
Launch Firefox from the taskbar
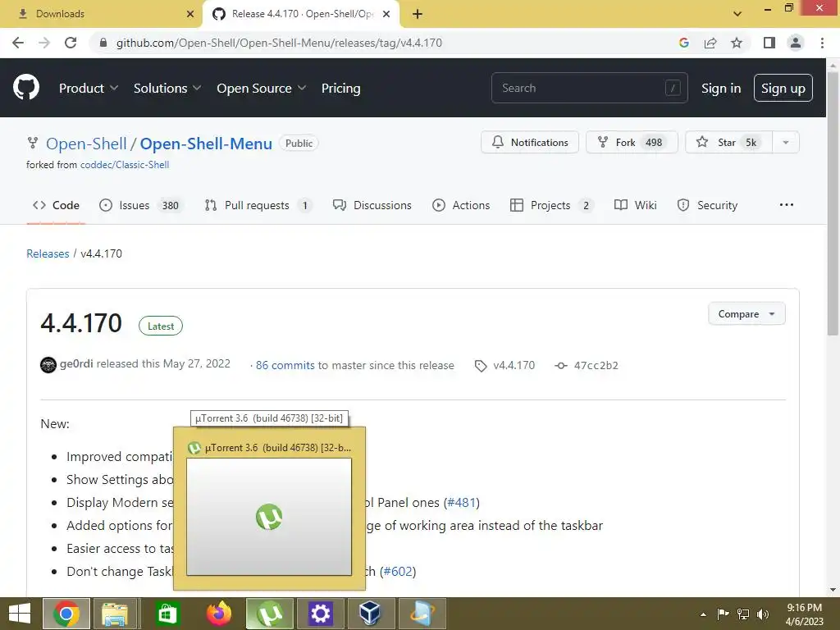point(218,614)
